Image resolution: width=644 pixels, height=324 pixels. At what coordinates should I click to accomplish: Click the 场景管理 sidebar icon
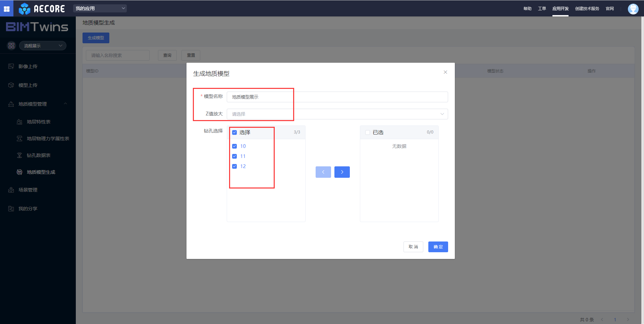tap(11, 190)
